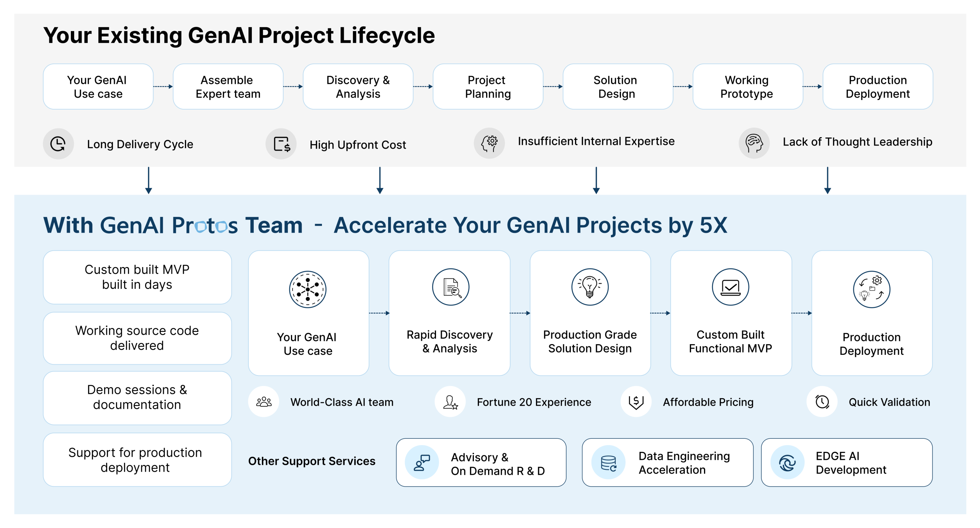Open the Working source code delivered card
980x528 pixels.
pyautogui.click(x=137, y=338)
